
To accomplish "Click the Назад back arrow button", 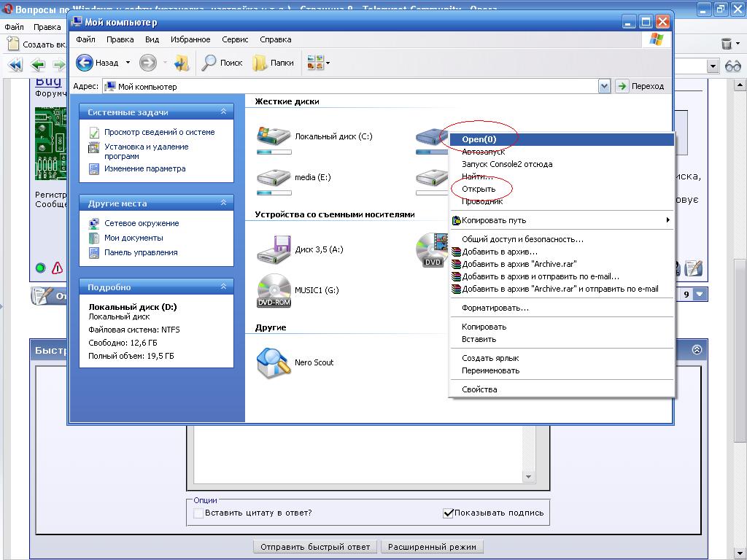I will [85, 63].
